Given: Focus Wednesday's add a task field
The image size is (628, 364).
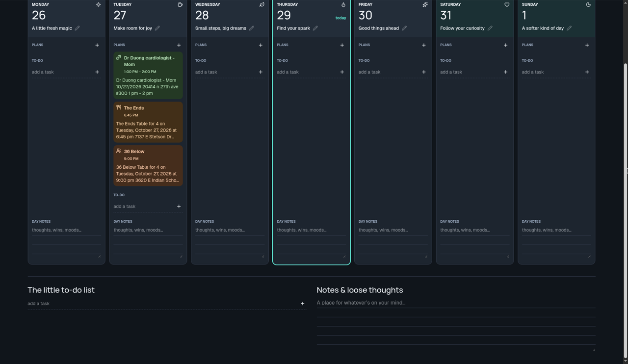Looking at the screenshot, I should [225, 72].
